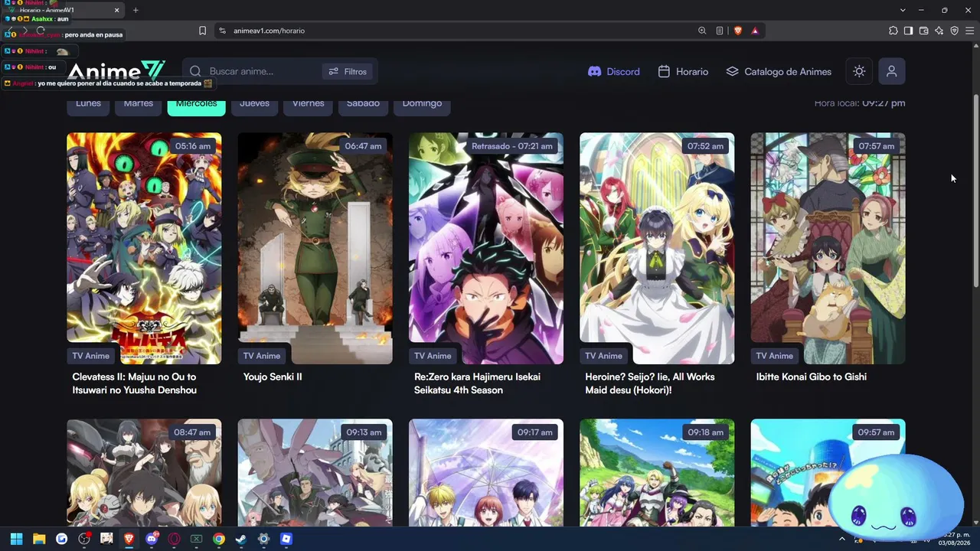Click the zoom magnifier icon in the address bar

(x=702, y=31)
